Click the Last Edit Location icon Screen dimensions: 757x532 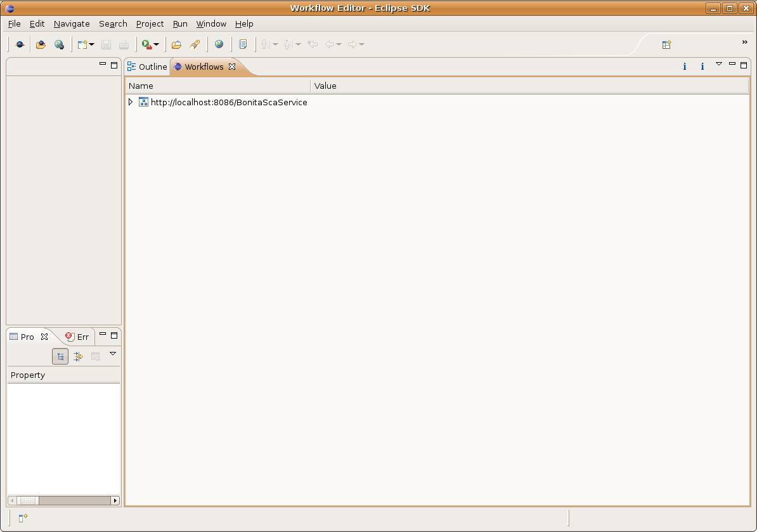(313, 44)
